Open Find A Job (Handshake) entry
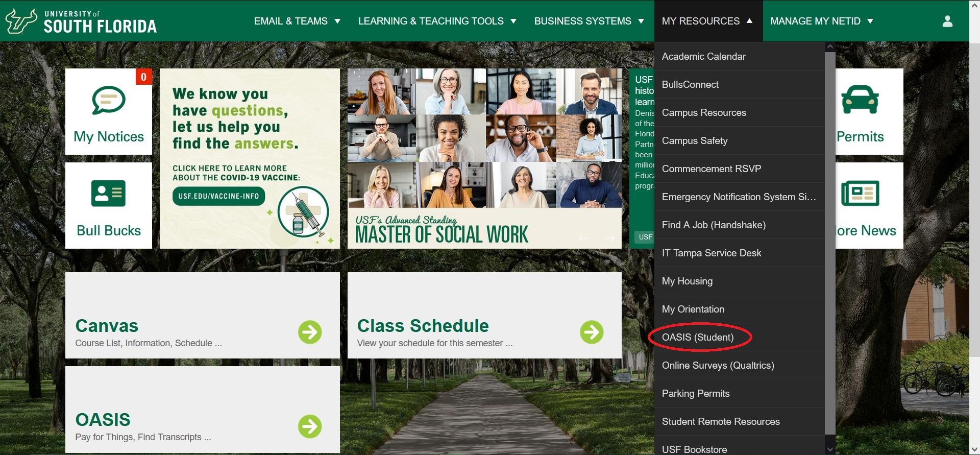 (x=714, y=225)
